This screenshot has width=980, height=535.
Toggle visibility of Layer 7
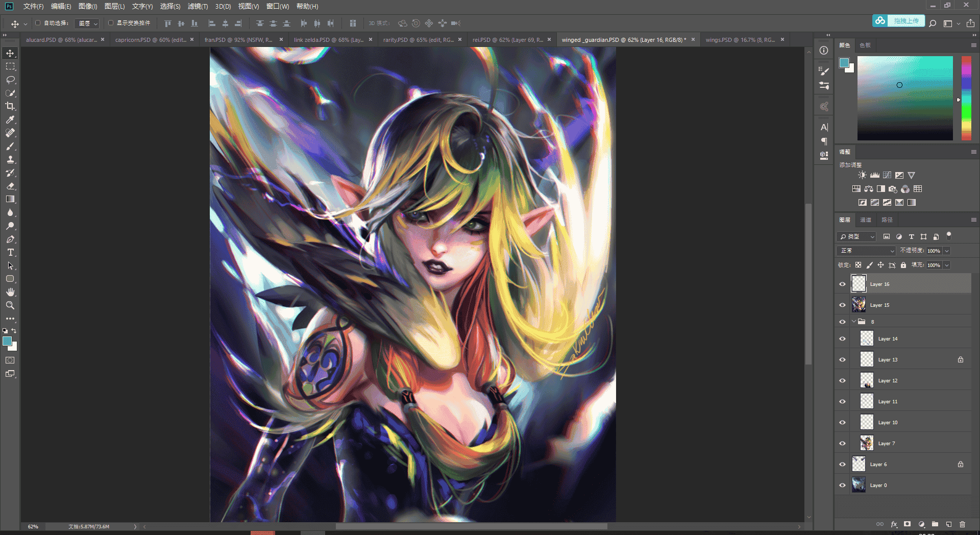842,444
